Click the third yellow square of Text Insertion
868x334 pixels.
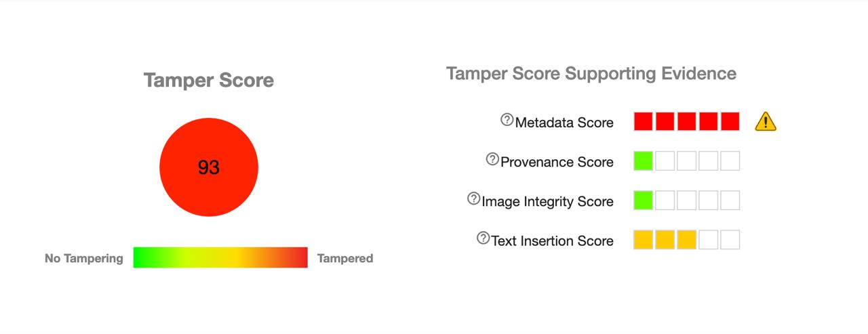click(x=686, y=240)
